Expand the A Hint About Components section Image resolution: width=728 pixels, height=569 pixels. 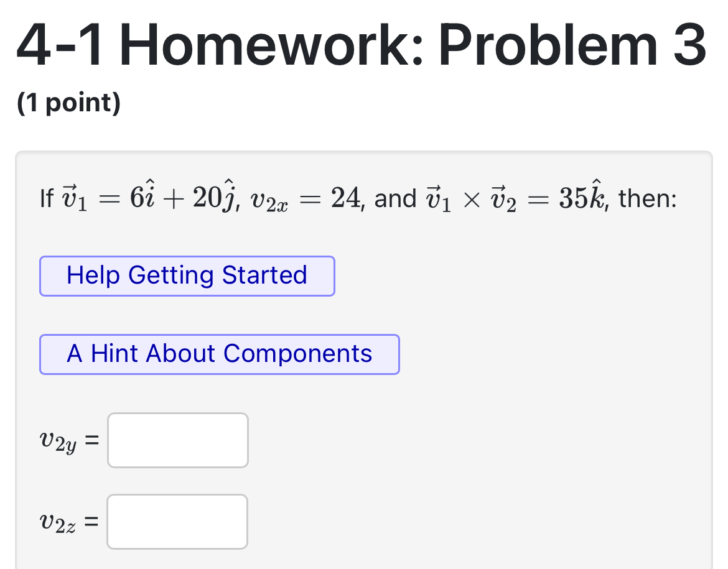[x=219, y=354]
